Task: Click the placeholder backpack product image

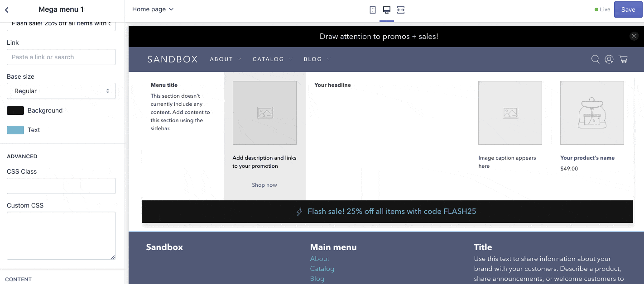Action: pos(592,113)
